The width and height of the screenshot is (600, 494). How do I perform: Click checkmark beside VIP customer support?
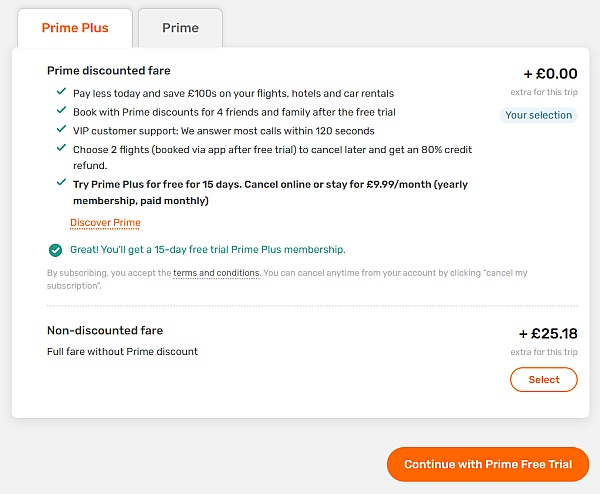[61, 129]
